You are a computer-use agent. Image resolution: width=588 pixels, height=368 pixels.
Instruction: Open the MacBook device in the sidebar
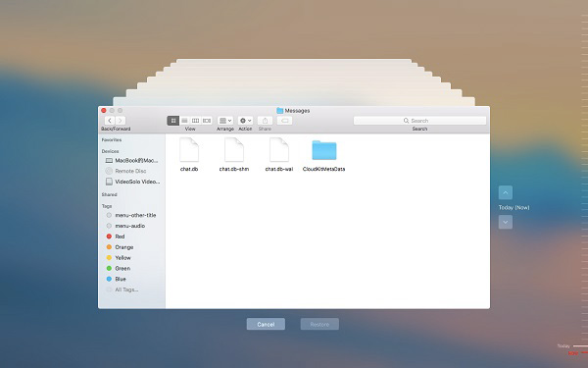(131, 160)
